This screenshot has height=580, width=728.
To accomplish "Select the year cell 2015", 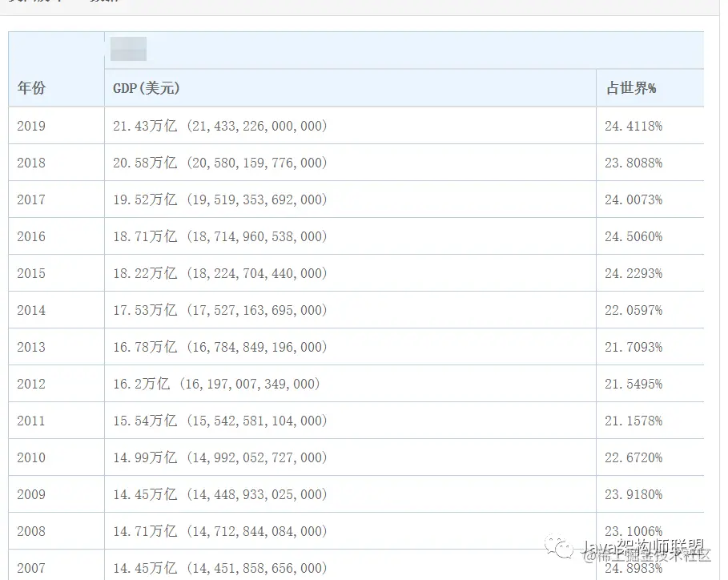I will pos(31,273).
